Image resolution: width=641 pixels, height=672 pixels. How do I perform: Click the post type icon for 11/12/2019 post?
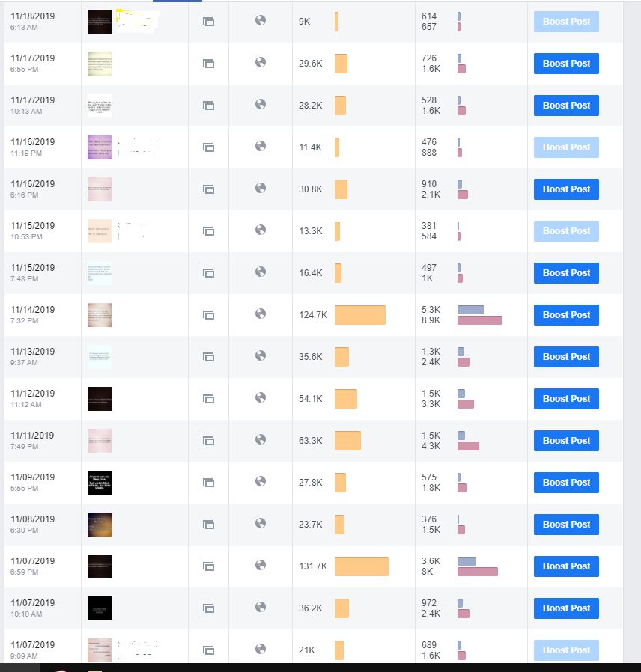208,399
